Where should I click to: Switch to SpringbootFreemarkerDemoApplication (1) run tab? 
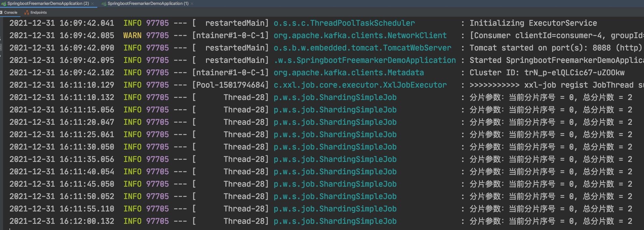(148, 4)
